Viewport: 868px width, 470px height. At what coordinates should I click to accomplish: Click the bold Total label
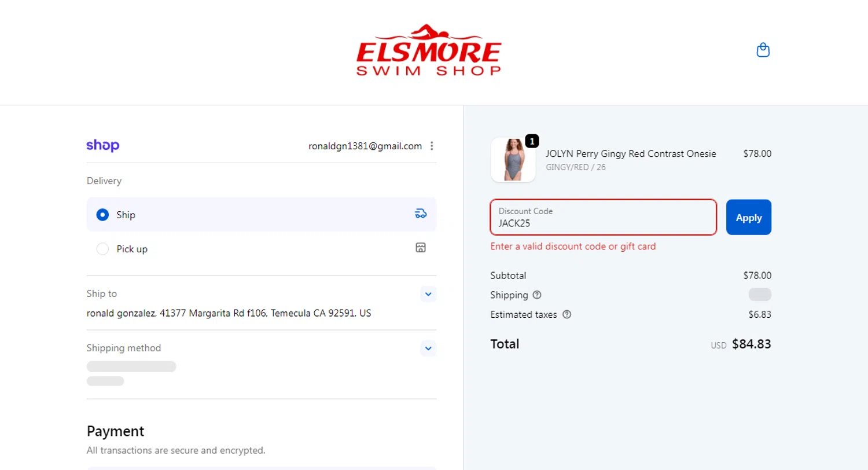tap(505, 344)
